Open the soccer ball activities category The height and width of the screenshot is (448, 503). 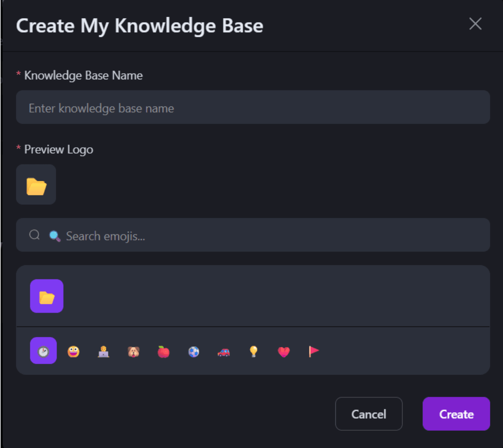pyautogui.click(x=193, y=351)
